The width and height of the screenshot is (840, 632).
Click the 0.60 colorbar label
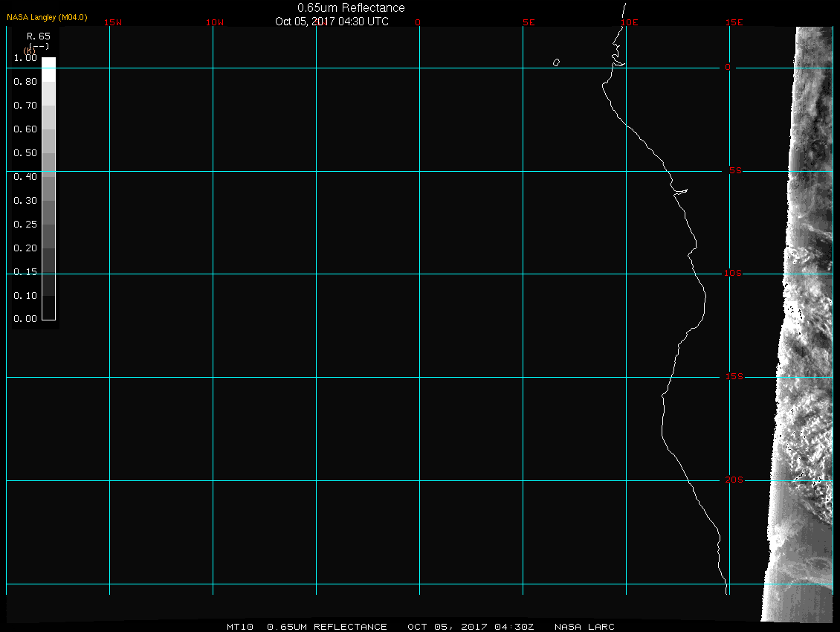coord(25,129)
